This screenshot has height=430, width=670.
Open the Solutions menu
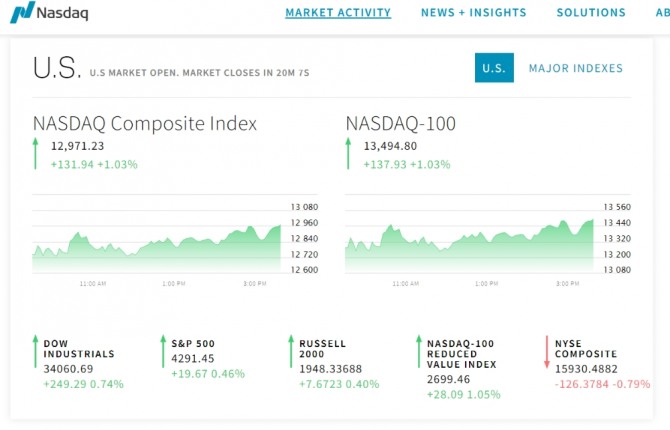click(x=591, y=13)
